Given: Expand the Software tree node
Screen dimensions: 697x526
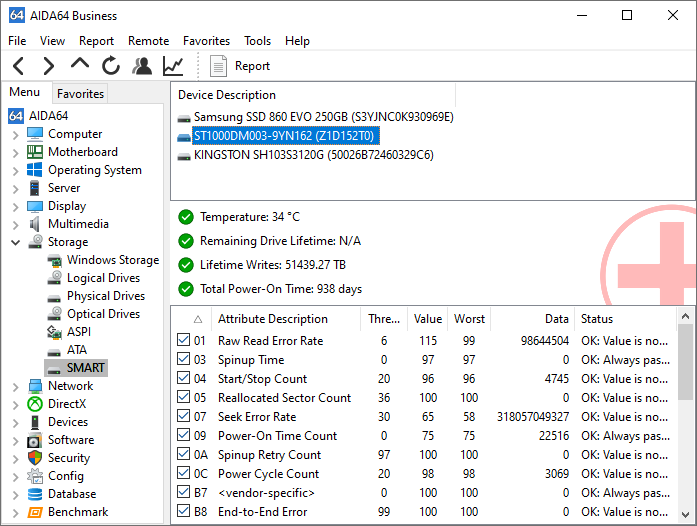Looking at the screenshot, I should pos(16,441).
